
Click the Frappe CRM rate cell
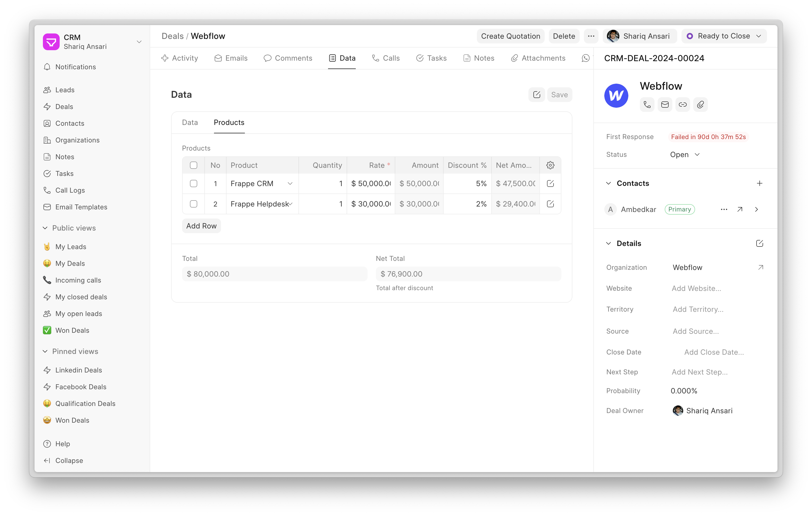(x=371, y=184)
